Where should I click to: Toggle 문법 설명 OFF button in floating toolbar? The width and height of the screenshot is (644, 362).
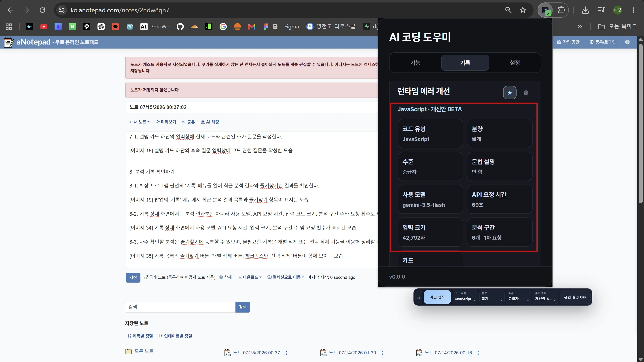tap(575, 297)
